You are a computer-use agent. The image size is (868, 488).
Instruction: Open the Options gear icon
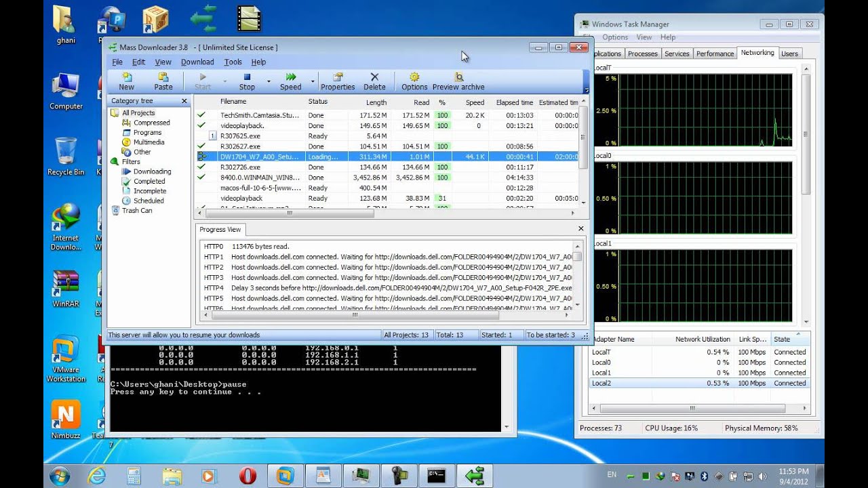[x=414, y=81]
